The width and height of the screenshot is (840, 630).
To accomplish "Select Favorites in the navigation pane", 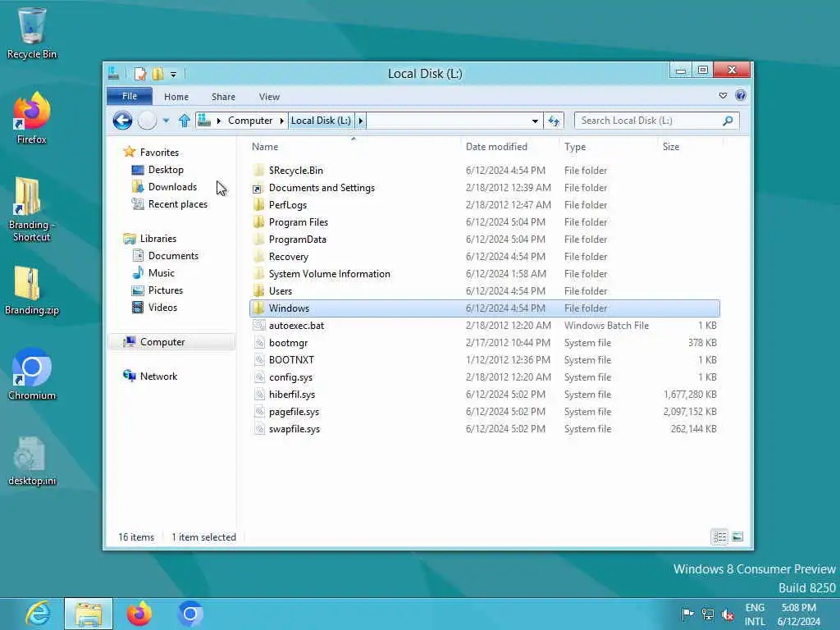I will [x=159, y=153].
